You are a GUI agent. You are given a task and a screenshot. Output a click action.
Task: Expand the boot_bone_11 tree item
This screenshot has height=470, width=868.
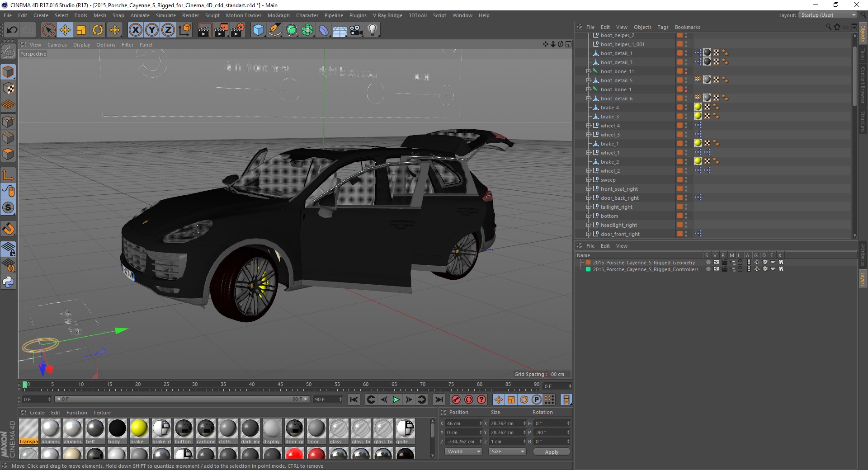(589, 71)
